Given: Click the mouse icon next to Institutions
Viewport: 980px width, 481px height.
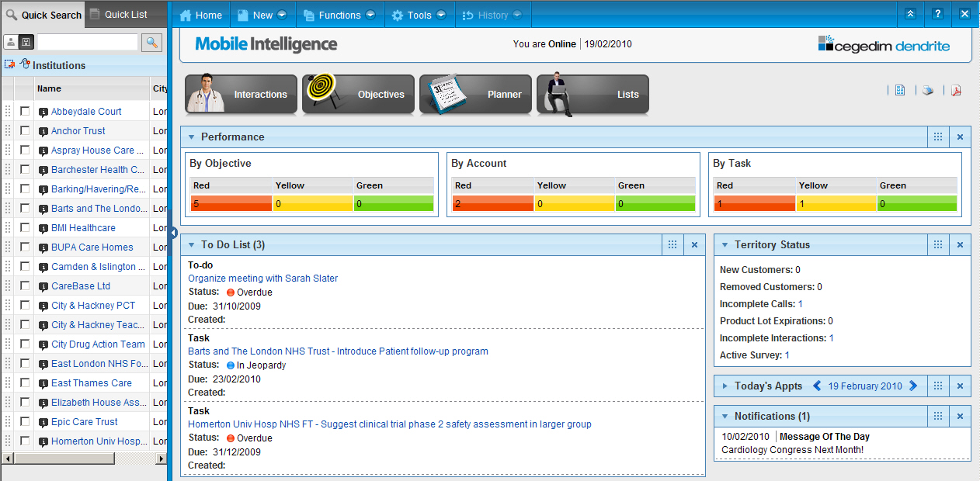Looking at the screenshot, I should coord(25,64).
